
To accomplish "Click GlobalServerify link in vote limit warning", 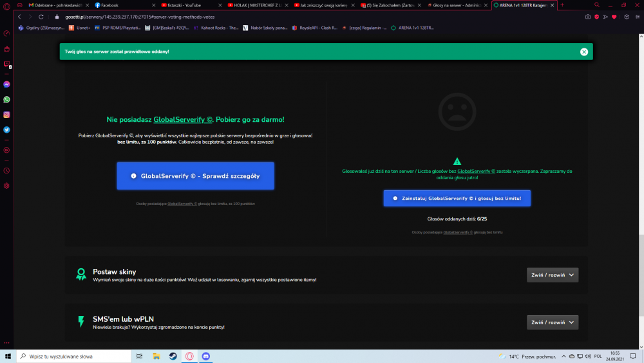I will click(x=476, y=171).
